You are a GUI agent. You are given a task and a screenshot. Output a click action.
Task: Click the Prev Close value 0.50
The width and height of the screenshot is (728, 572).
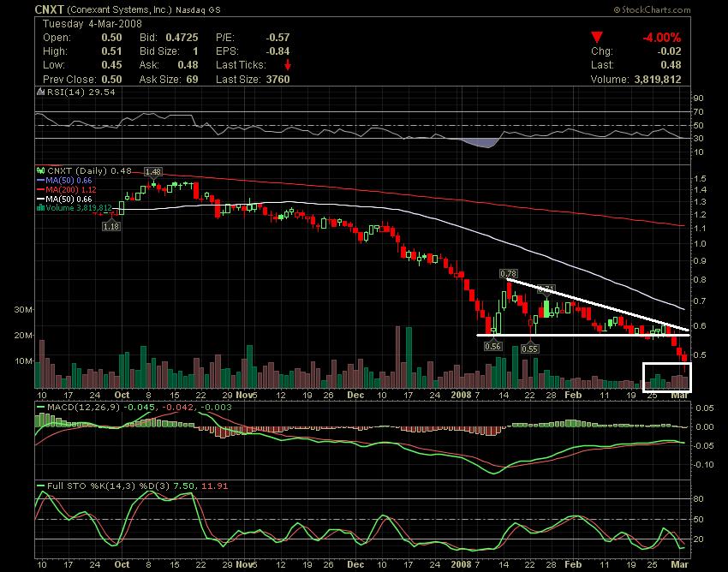[111, 80]
